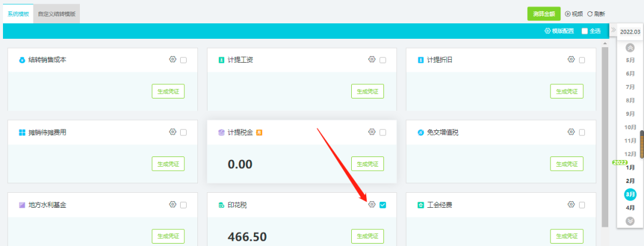Image resolution: width=644 pixels, height=246 pixels.
Task: Tick the 摊销待摊费用 checkbox
Action: pos(183,133)
